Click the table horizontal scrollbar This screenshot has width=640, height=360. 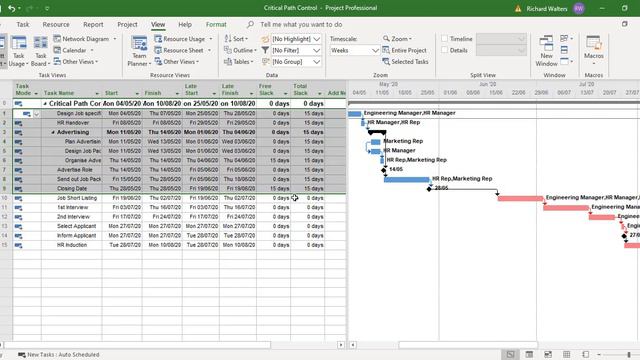(137, 345)
